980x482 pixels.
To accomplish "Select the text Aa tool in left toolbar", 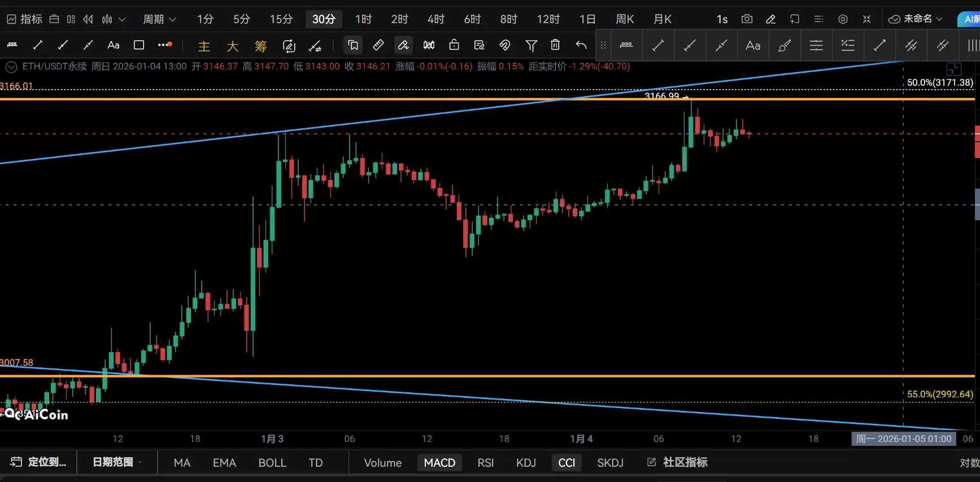I will (114, 45).
